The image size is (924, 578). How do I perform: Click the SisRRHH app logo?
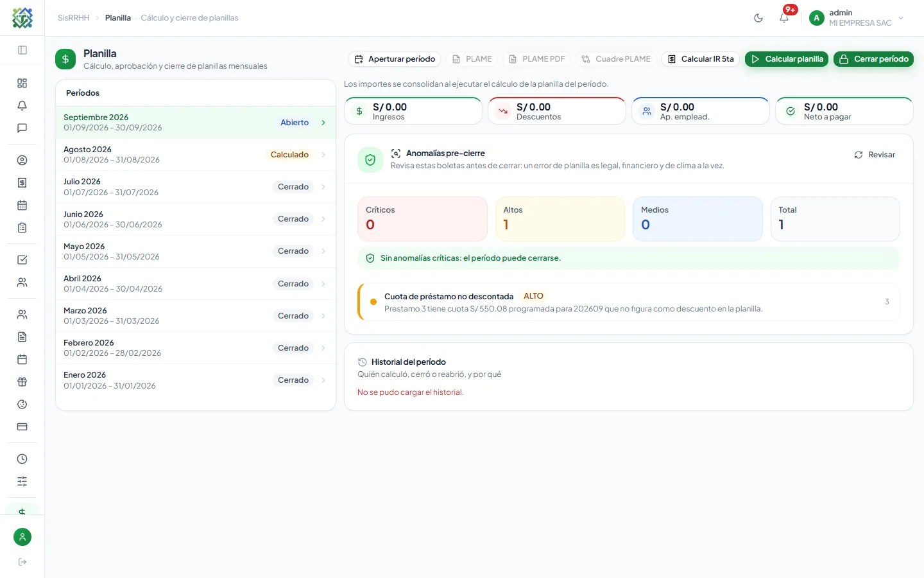pos(22,18)
